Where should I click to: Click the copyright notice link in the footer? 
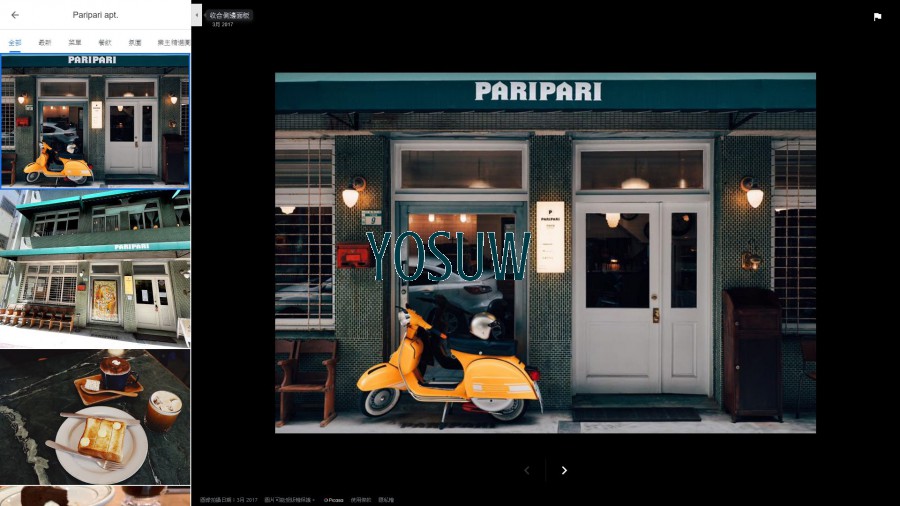(x=289, y=500)
